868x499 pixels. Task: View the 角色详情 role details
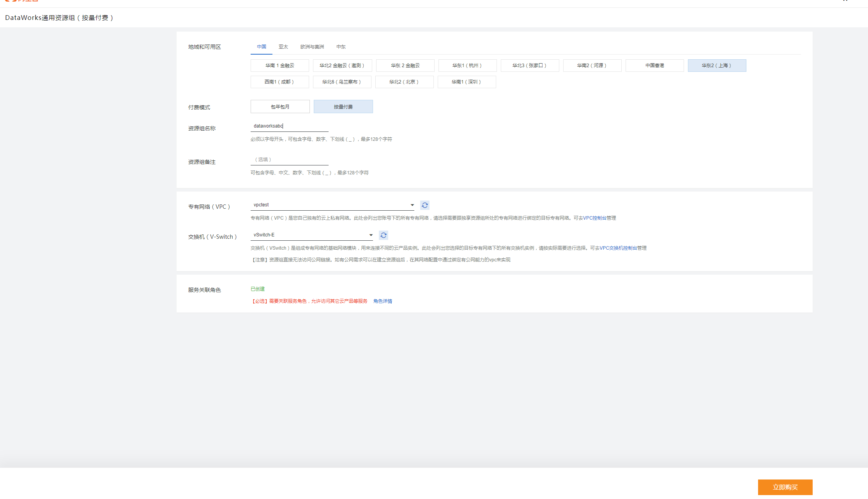pos(382,301)
